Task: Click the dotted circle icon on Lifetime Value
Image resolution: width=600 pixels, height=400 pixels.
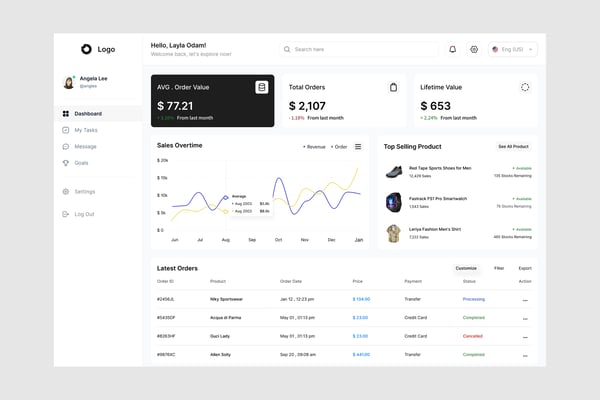Action: 525,87
